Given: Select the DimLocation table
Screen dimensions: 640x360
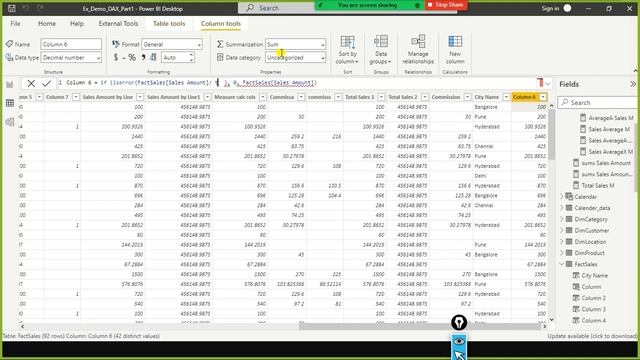Looking at the screenshot, I should (x=590, y=242).
